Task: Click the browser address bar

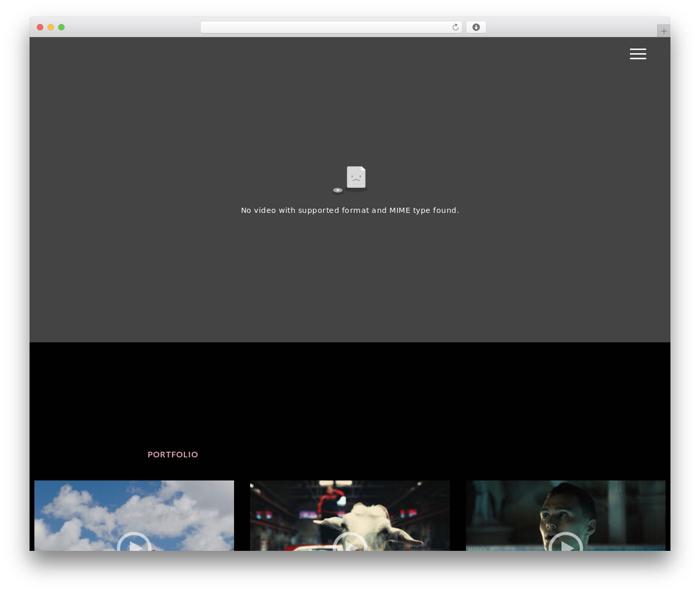Action: tap(331, 27)
